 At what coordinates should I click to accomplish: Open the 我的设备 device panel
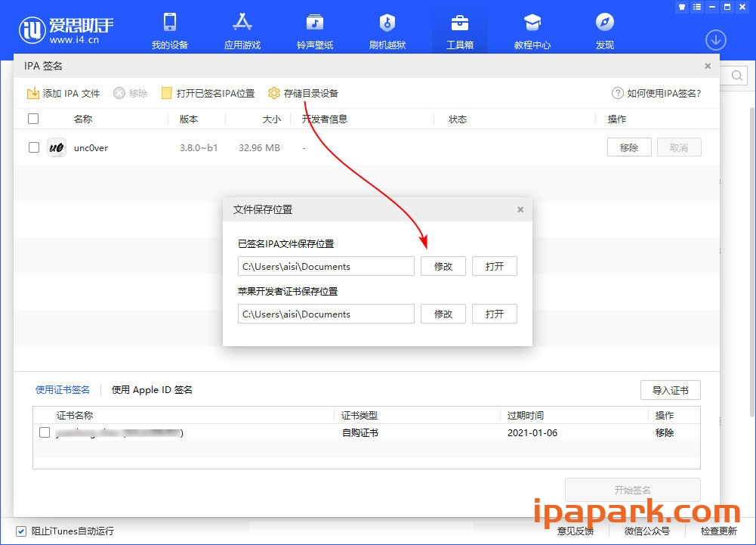(x=169, y=29)
